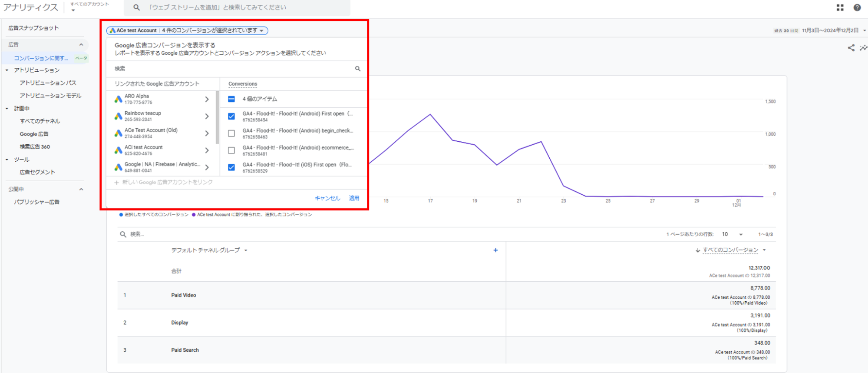Expand the Rainbow teacup account chevron
Viewport: 868px width, 373px height.
pyautogui.click(x=207, y=116)
